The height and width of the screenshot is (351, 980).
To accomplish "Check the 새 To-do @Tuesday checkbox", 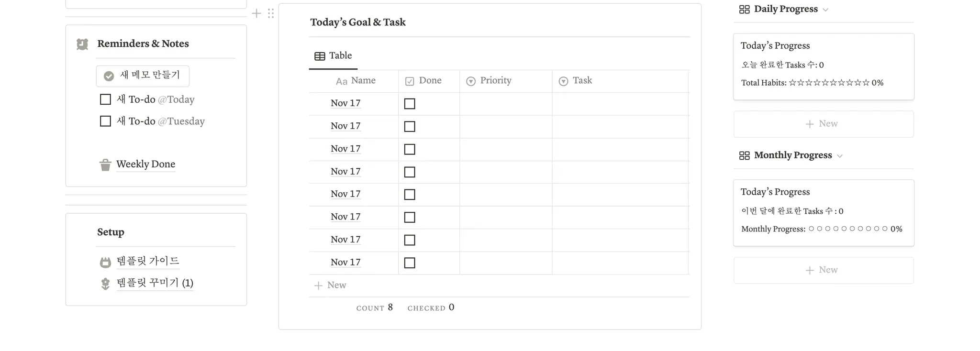I will click(x=105, y=121).
